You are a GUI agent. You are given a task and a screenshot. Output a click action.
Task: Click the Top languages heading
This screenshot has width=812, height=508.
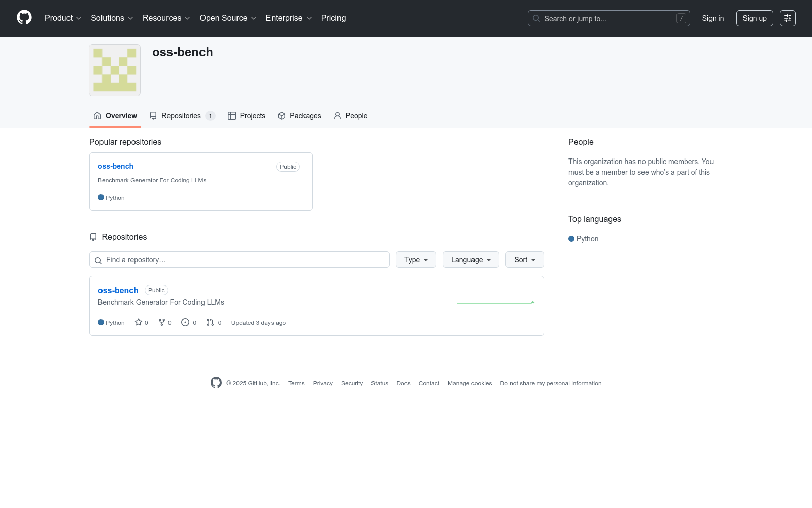pyautogui.click(x=595, y=219)
